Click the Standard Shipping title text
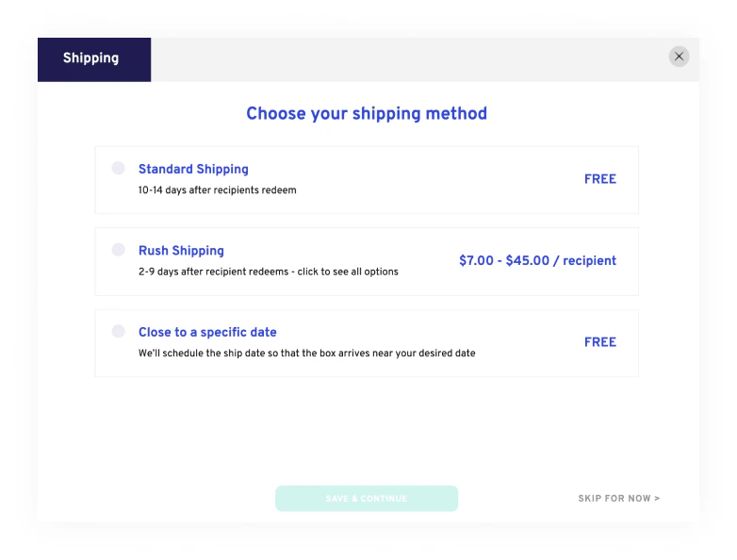 (x=193, y=170)
